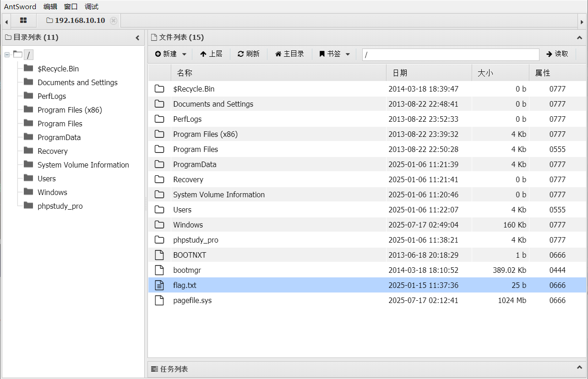This screenshot has width=588, height=379.
Task: Click folder icon of Users file row
Action: tap(159, 210)
